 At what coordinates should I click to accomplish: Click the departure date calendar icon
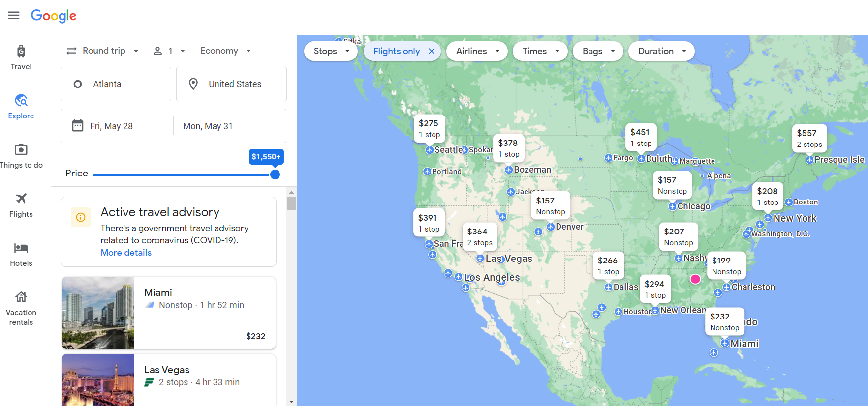click(78, 126)
